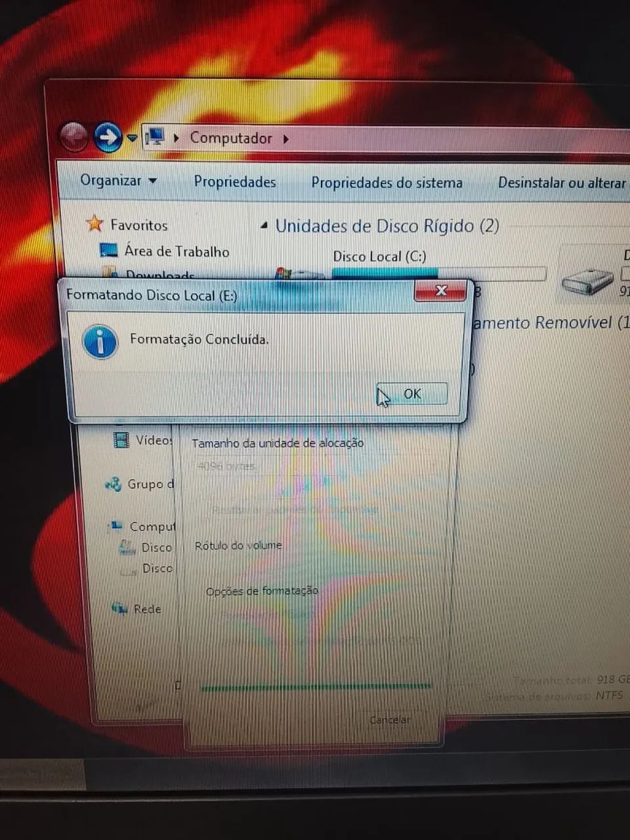
Task: Select the second Disco entry under Computador
Action: coord(157,568)
